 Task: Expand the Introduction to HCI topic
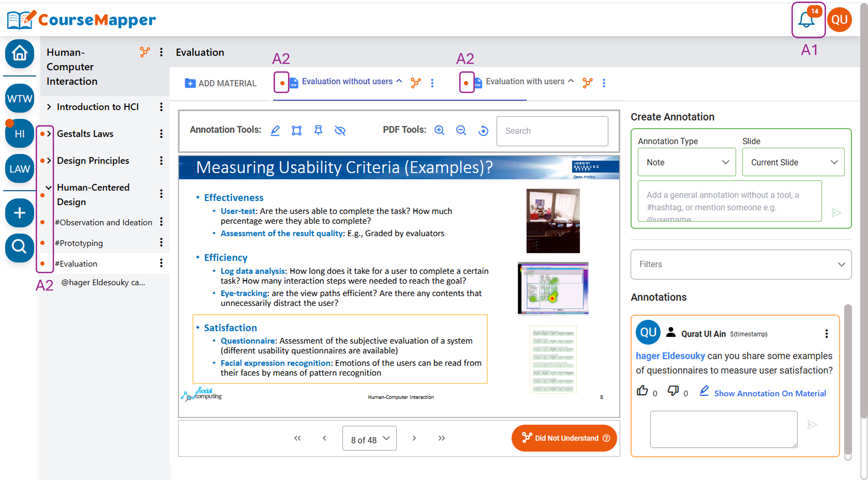[49, 107]
